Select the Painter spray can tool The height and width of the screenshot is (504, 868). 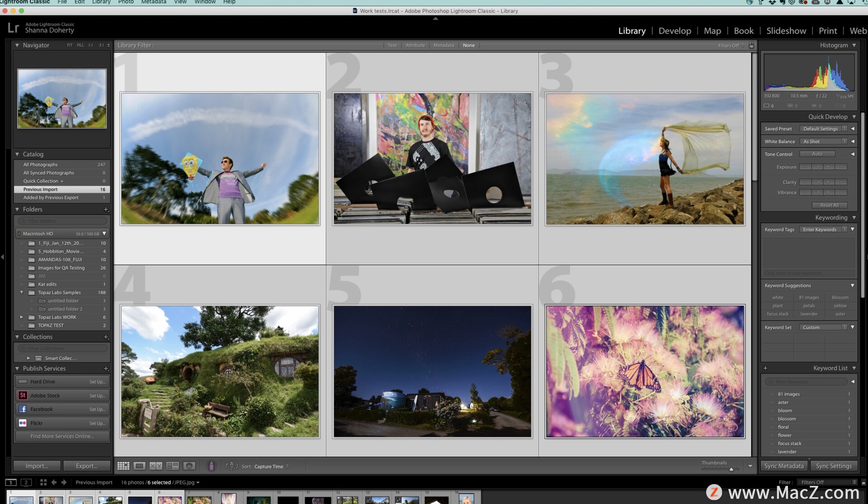tap(211, 466)
